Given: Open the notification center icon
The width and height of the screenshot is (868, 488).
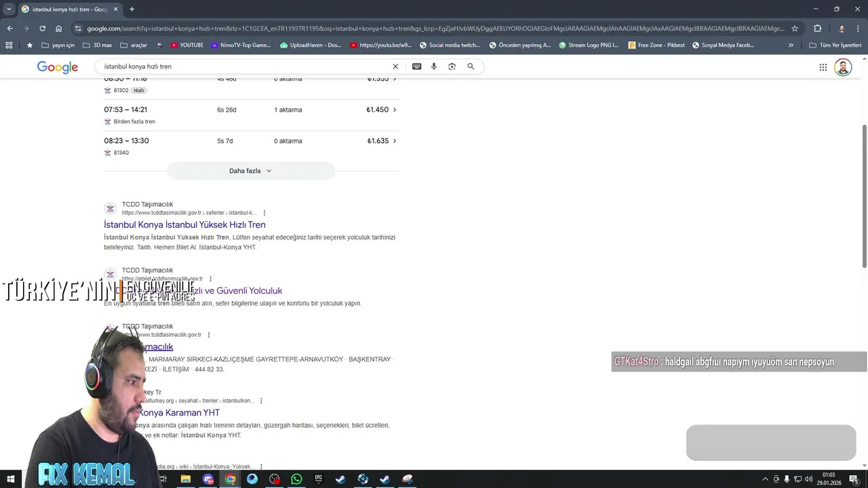Looking at the screenshot, I should (854, 479).
